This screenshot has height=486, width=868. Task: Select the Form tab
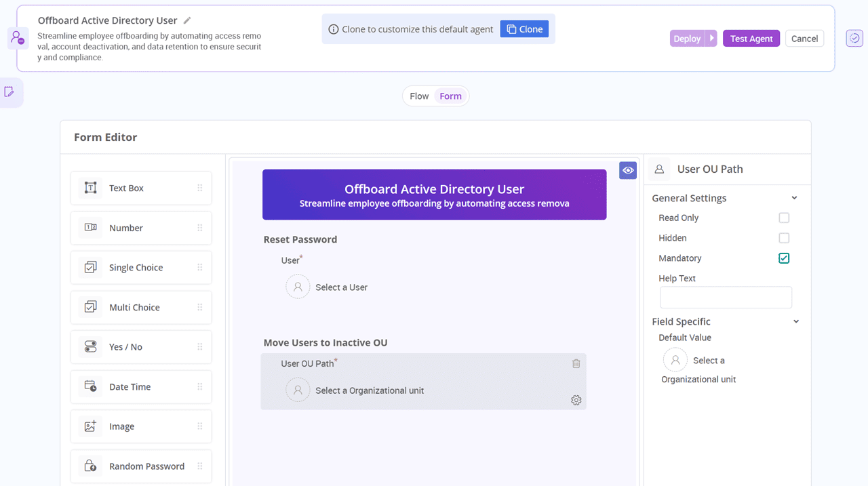pos(450,96)
